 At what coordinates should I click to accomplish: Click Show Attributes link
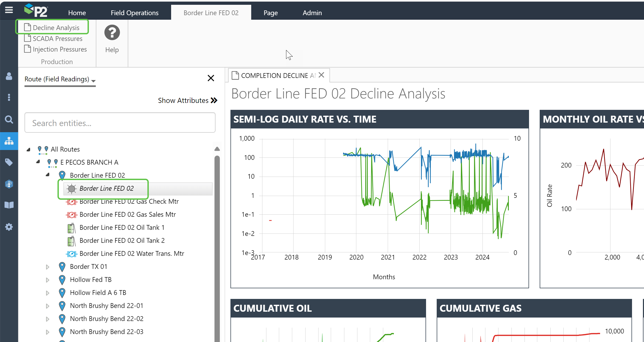[187, 101]
